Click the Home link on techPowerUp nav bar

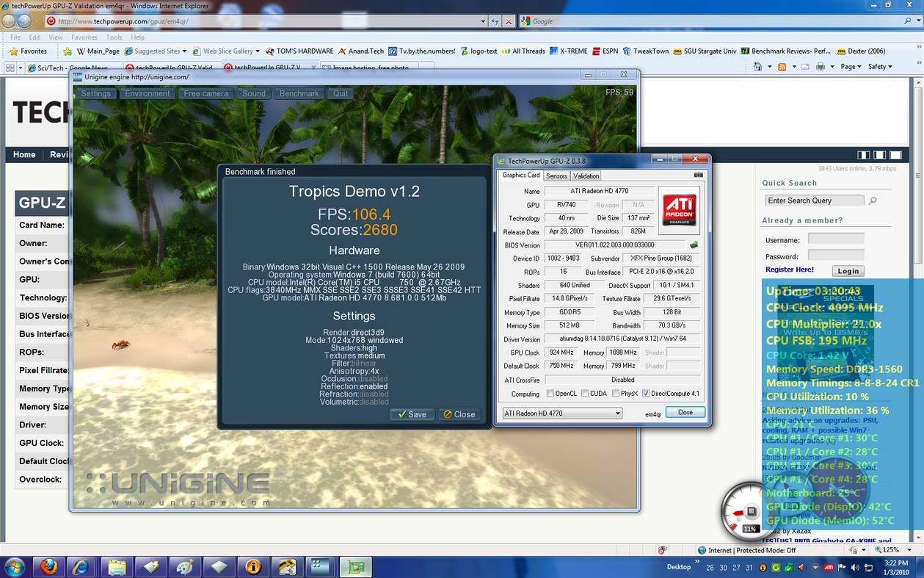24,155
